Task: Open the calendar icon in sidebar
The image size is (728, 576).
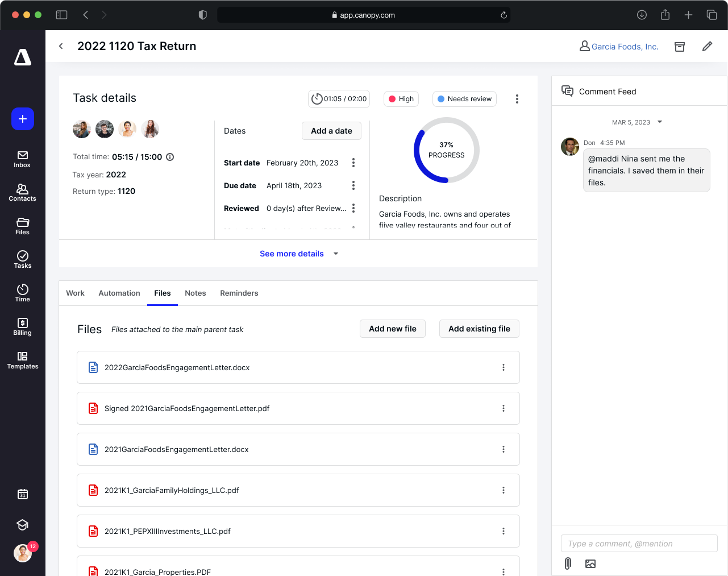Action: [x=23, y=494]
